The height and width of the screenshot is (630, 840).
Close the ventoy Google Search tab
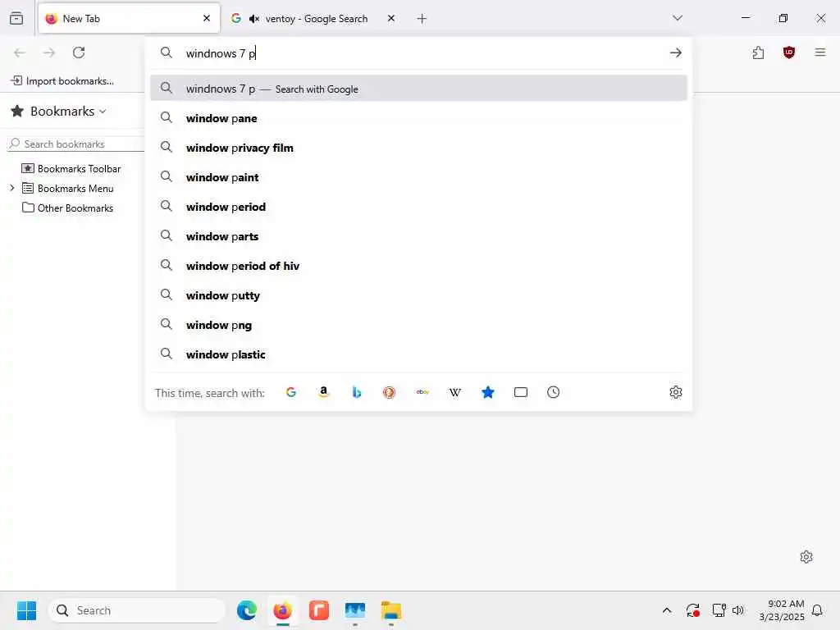coord(391,18)
